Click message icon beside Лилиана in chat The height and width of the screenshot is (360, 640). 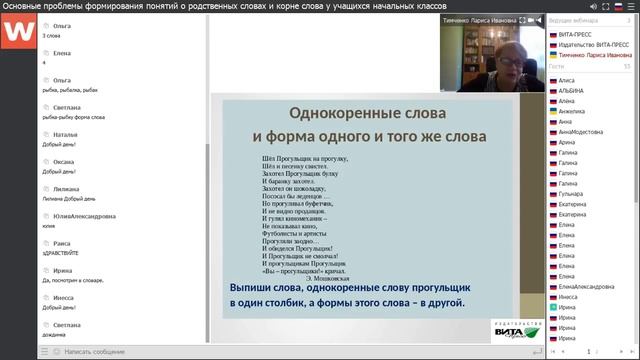46,189
